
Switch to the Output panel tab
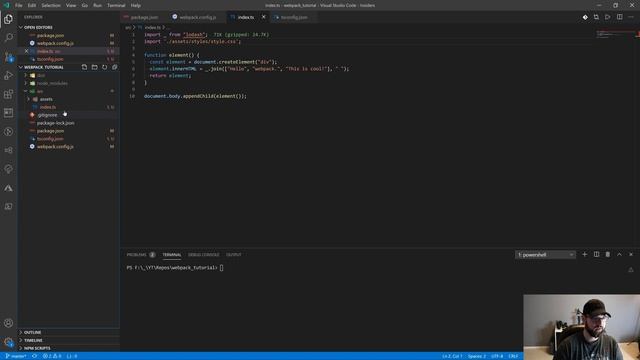click(x=234, y=255)
